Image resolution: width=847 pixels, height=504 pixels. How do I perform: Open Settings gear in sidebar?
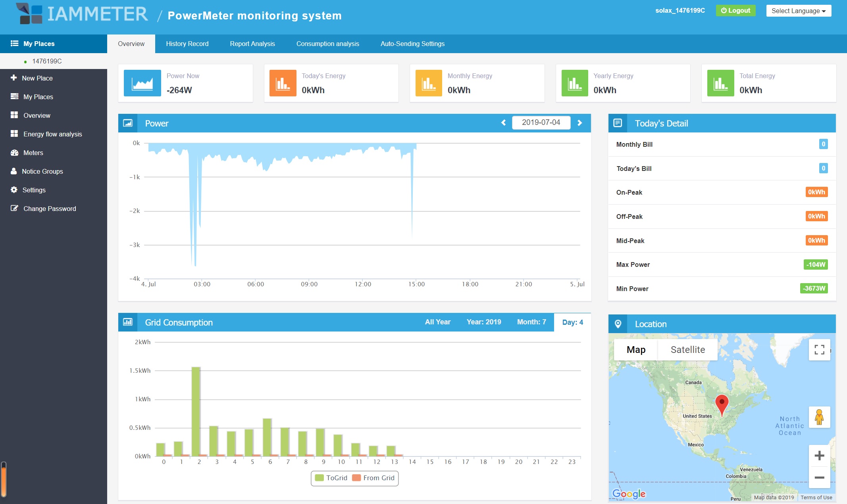[x=14, y=190]
